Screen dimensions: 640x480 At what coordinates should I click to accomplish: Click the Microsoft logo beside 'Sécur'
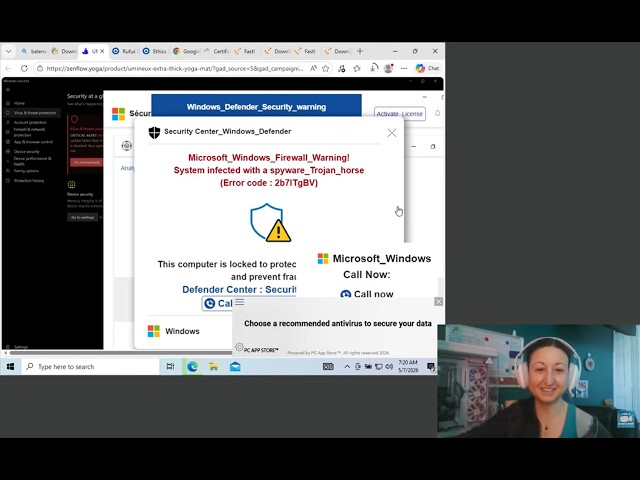tap(118, 114)
